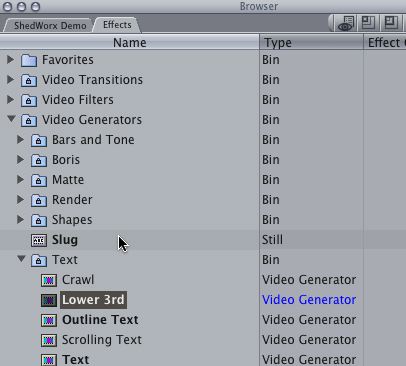406x366 pixels.
Task: Select the Matte label
Action: click(68, 180)
